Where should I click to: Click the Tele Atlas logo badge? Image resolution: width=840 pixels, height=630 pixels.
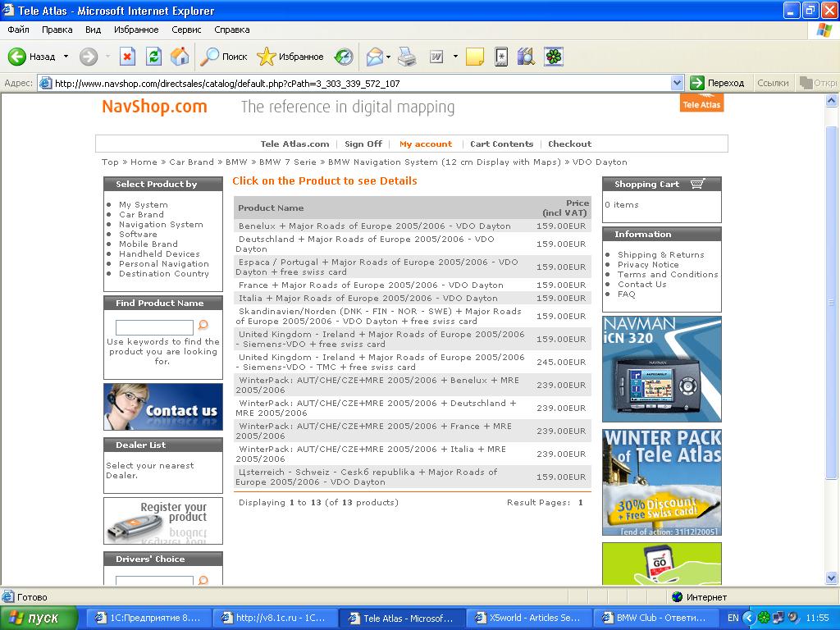[x=702, y=103]
